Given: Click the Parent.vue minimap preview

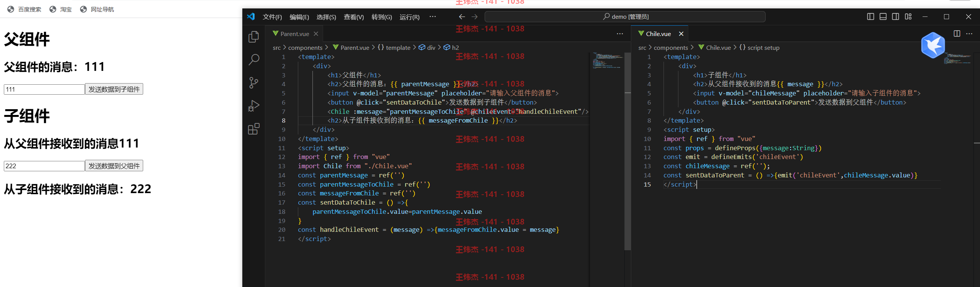Looking at the screenshot, I should pyautogui.click(x=608, y=61).
